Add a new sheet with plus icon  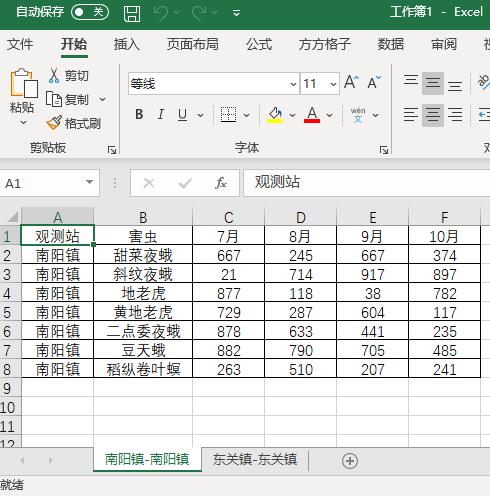pyautogui.click(x=350, y=461)
